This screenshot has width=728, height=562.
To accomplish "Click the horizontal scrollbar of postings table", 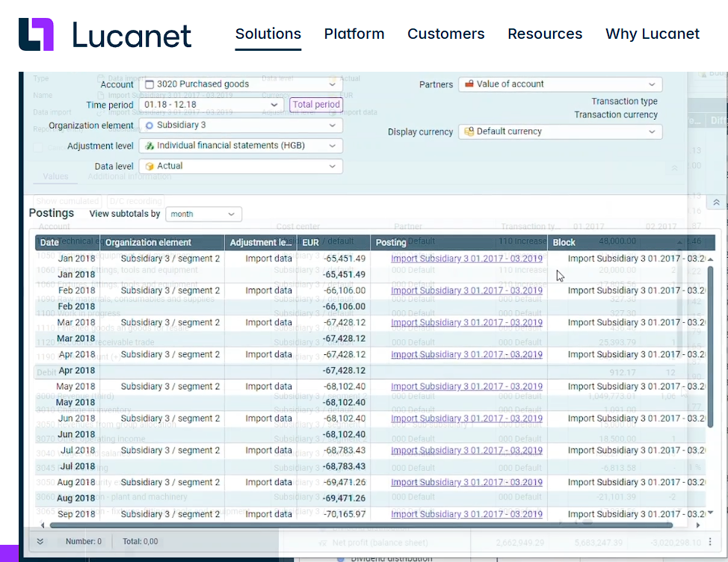I will tap(361, 525).
